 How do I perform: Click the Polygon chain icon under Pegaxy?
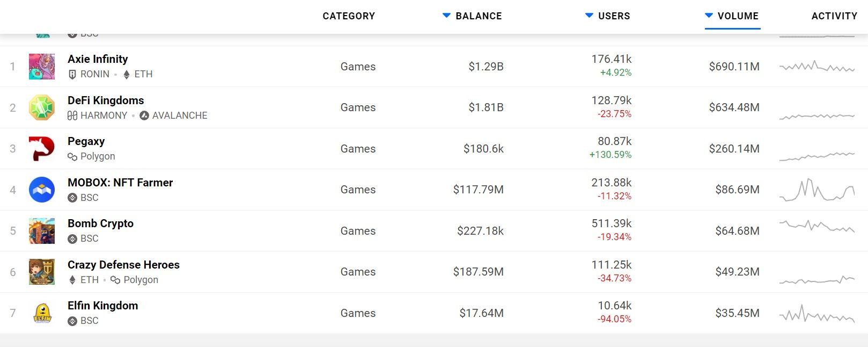[x=72, y=157]
